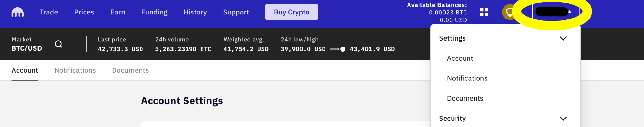Go to Prices in navigation
The width and height of the screenshot is (644, 127).
click(x=84, y=12)
